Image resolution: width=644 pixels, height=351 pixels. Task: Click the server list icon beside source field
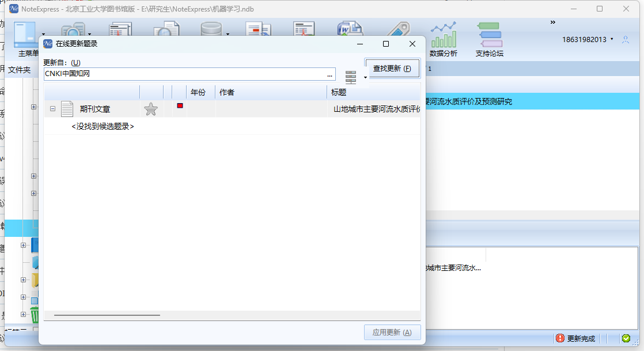pyautogui.click(x=350, y=77)
